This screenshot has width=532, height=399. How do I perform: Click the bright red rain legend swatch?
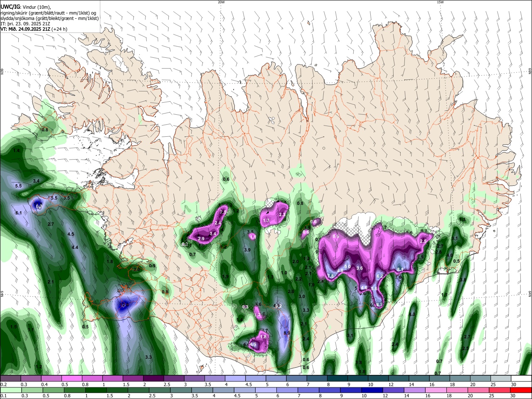521,390
